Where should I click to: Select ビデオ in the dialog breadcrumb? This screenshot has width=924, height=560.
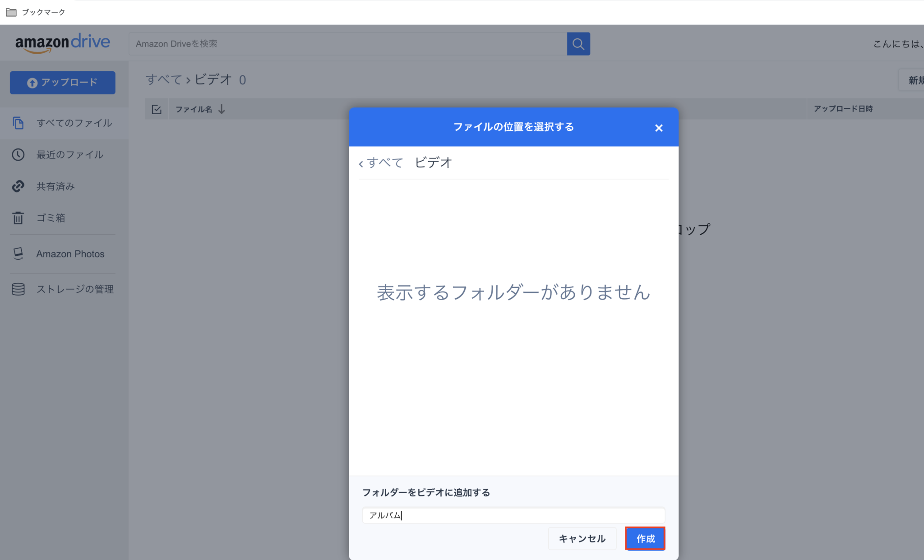[432, 162]
